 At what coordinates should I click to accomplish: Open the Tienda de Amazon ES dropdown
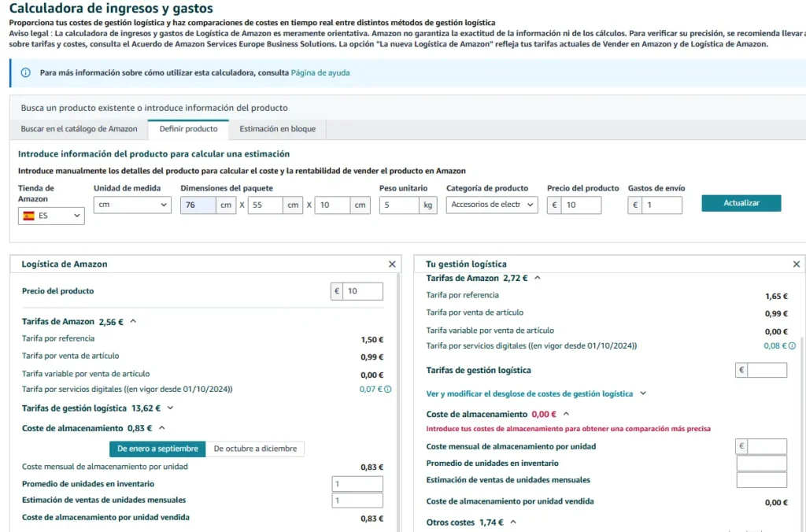51,215
